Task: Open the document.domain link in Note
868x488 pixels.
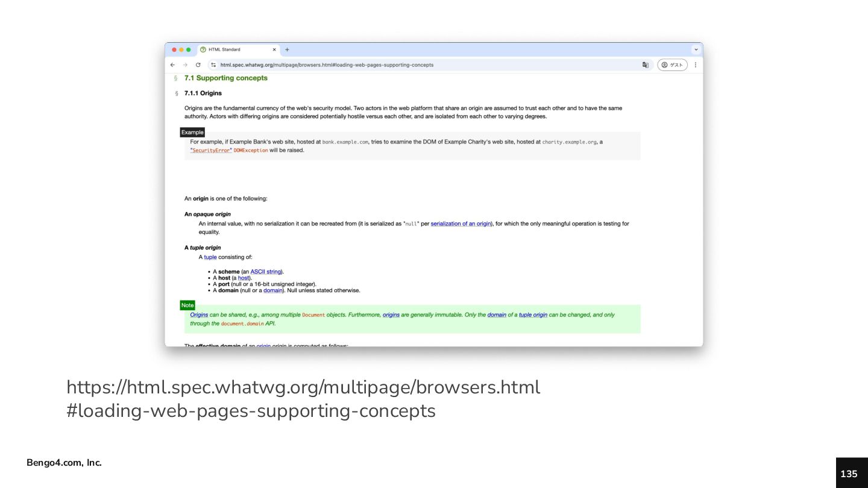Action: pyautogui.click(x=242, y=324)
